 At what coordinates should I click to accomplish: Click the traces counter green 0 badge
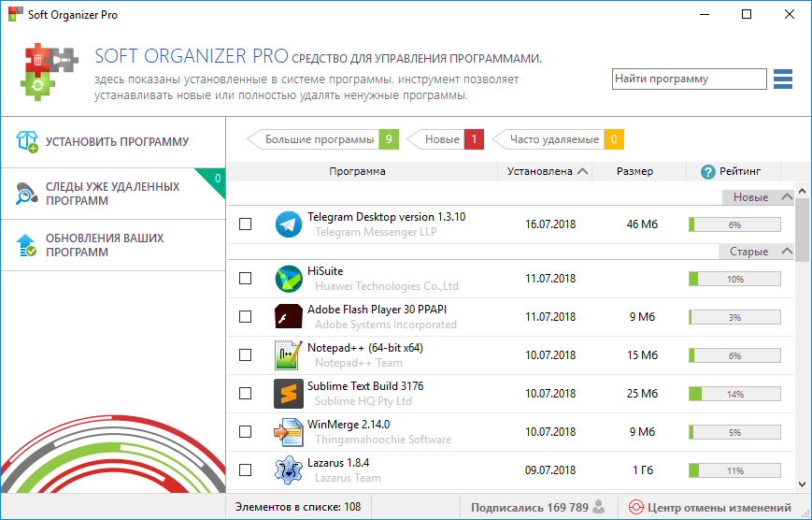pyautogui.click(x=217, y=179)
